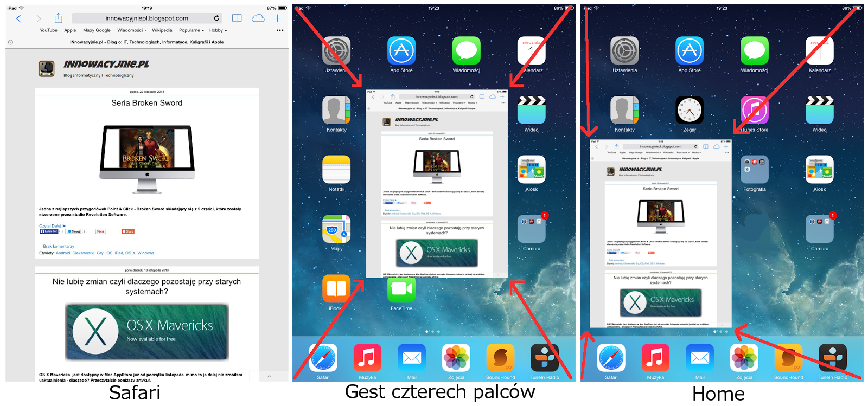Click the Facebook Lubię to button in large Safari
Screen dimensions: 868x406
point(49,231)
